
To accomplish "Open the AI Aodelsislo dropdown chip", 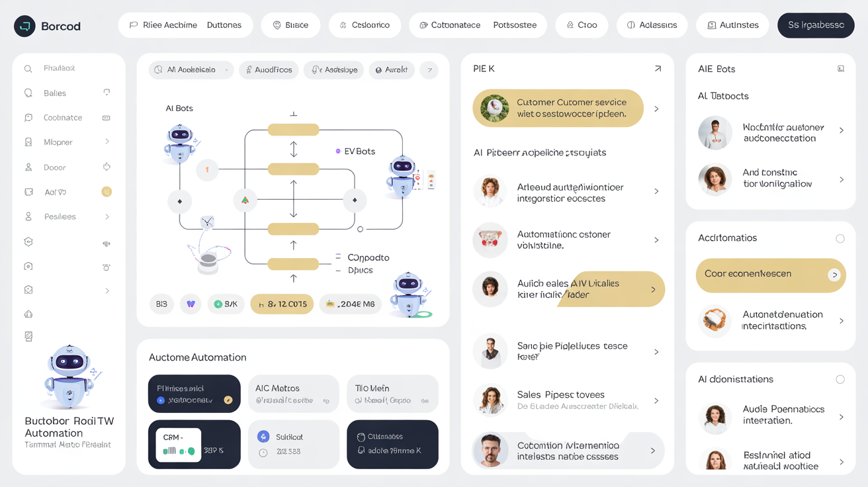I will tap(191, 69).
